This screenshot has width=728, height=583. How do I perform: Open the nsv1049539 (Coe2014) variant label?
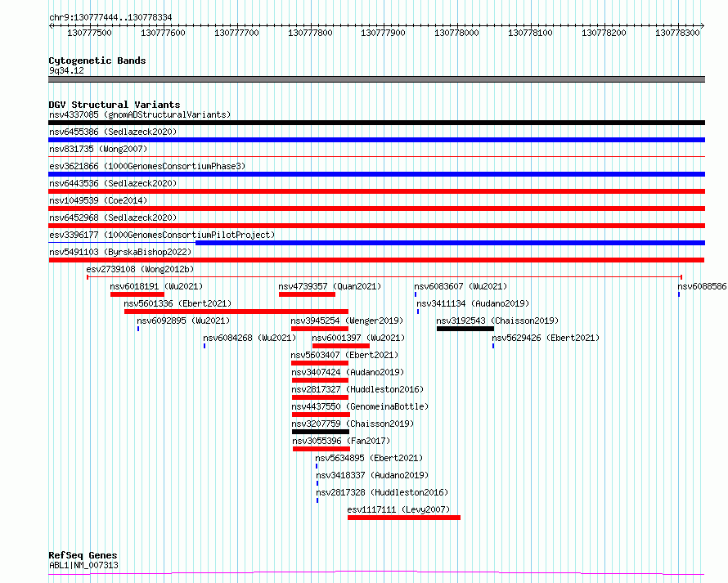pos(98,200)
